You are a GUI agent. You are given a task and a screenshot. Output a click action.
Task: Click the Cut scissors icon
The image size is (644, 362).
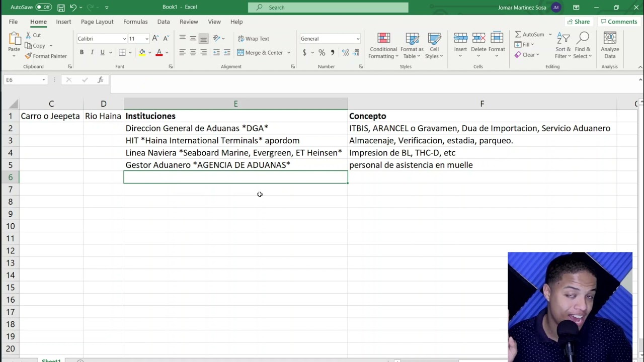(x=28, y=35)
